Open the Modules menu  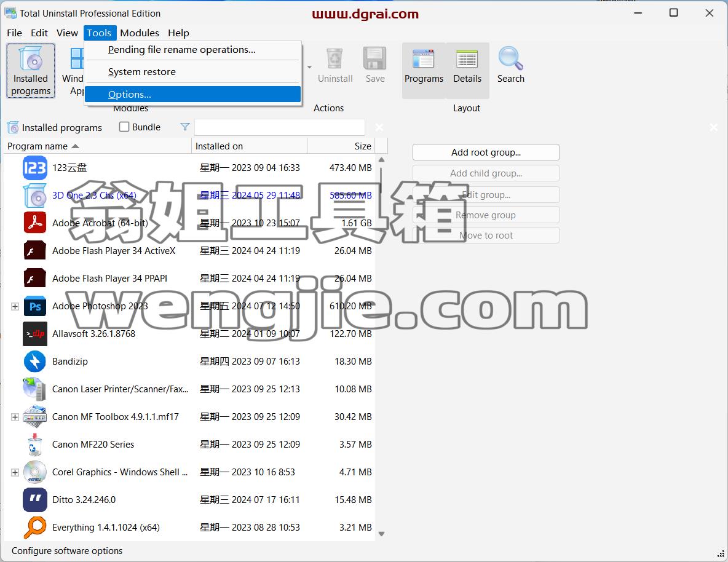click(x=140, y=33)
